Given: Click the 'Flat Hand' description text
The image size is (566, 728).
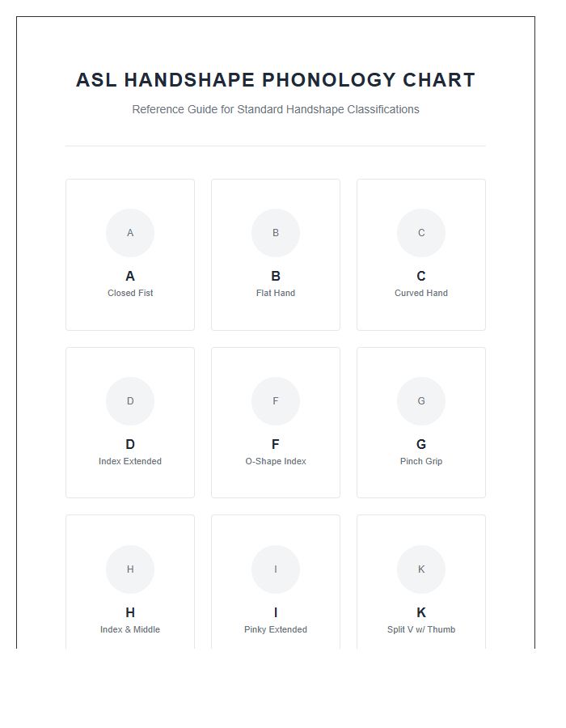Looking at the screenshot, I should [276, 293].
